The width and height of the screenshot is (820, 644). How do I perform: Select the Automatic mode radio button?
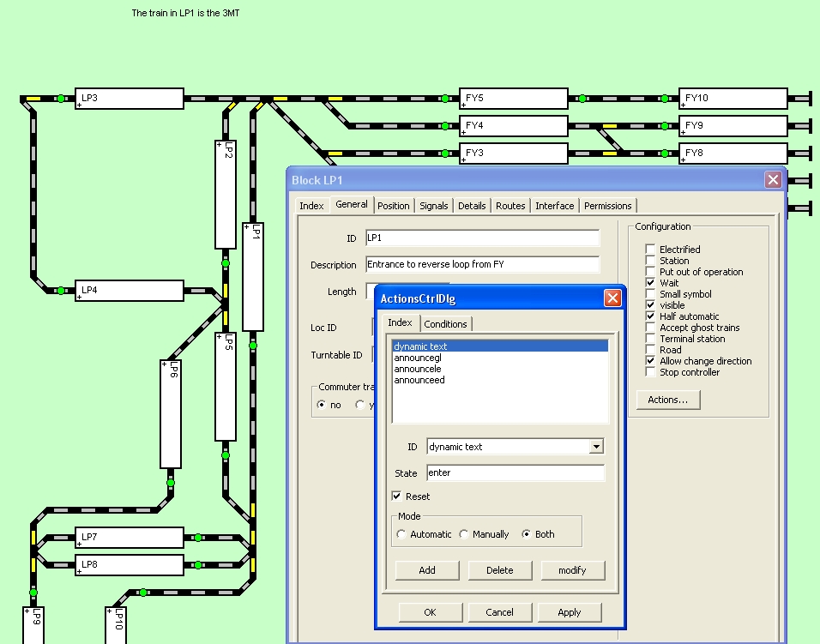(x=401, y=534)
